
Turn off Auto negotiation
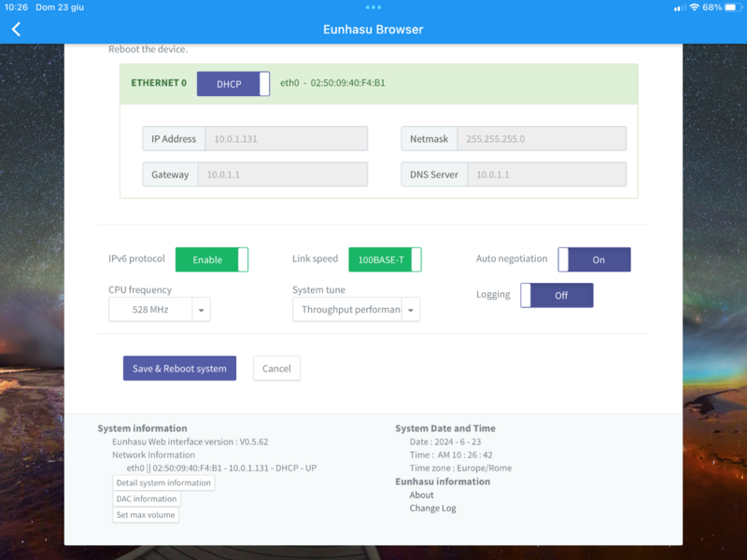click(x=594, y=259)
